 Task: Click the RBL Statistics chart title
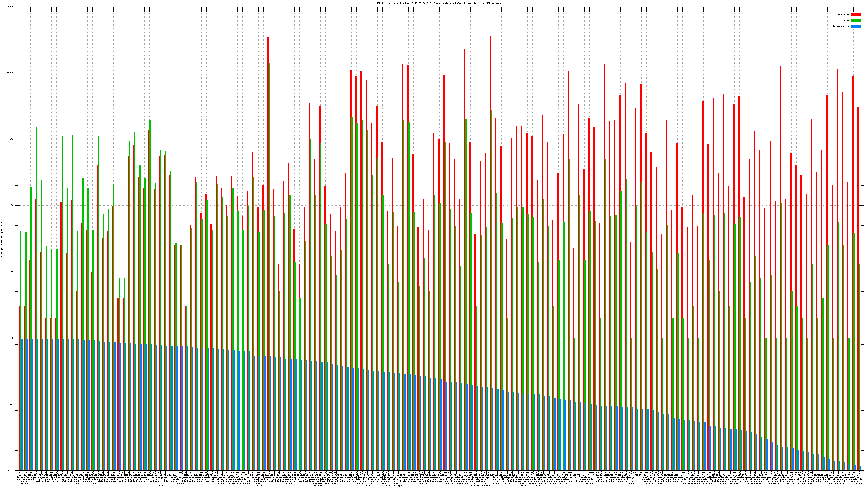click(439, 3)
